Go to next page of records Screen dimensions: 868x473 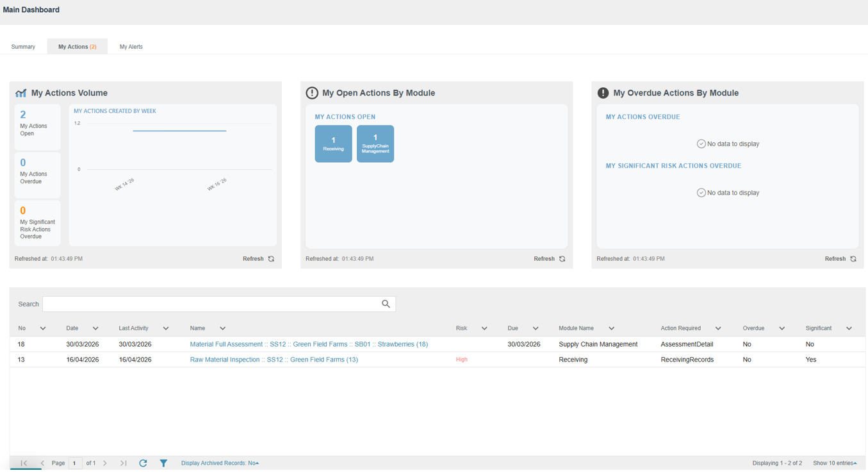105,463
